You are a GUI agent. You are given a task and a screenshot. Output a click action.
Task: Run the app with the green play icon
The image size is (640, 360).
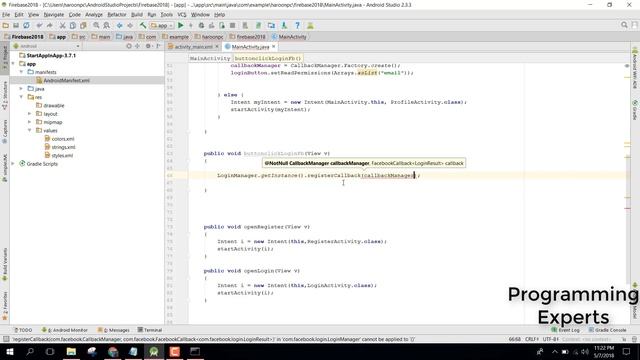pos(180,25)
